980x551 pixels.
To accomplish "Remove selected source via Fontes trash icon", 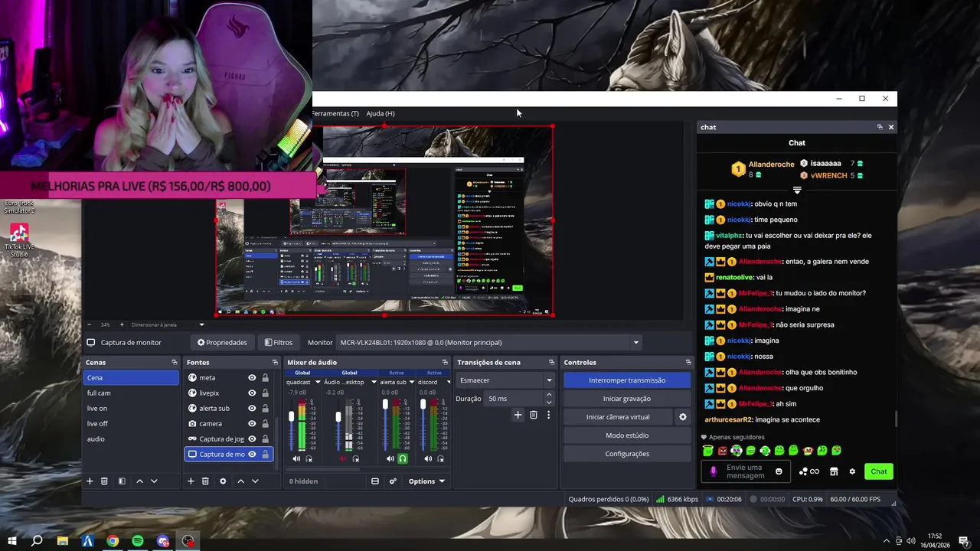I will [205, 481].
